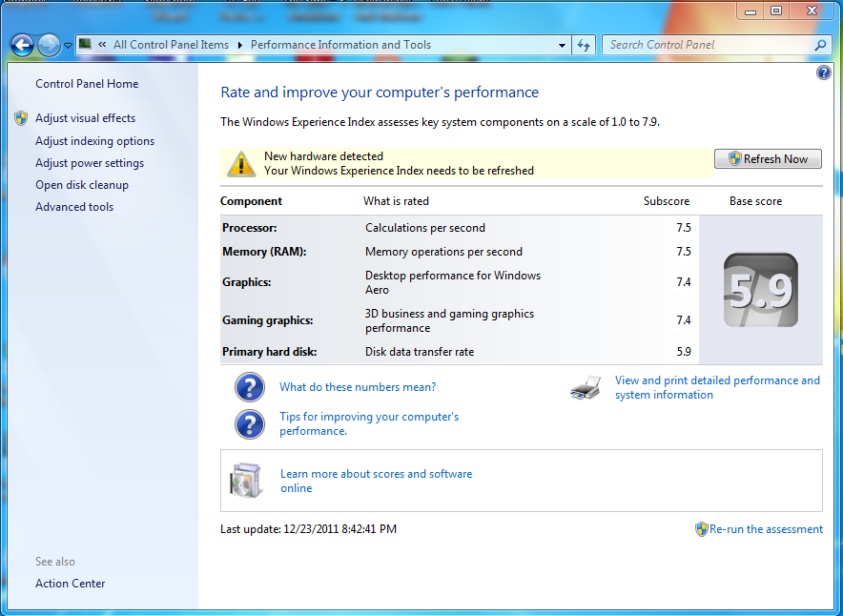Click the Subscore column header
Image resolution: width=843 pixels, height=616 pixels.
667,201
